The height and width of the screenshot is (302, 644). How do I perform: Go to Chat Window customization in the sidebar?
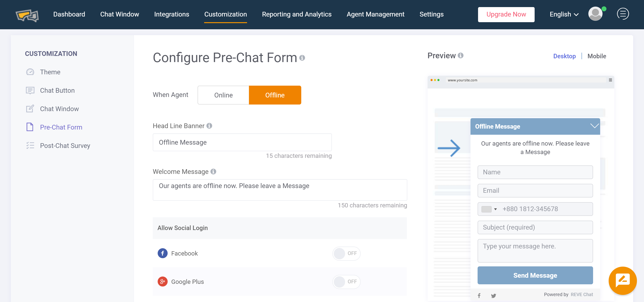59,109
